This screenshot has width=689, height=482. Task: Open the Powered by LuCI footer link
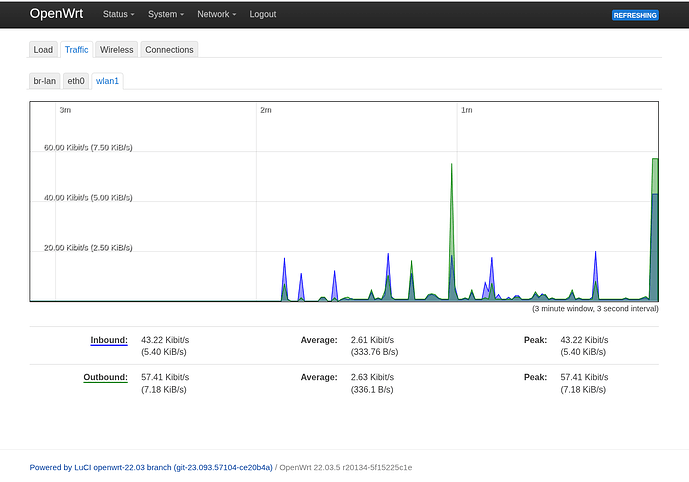tap(151, 467)
